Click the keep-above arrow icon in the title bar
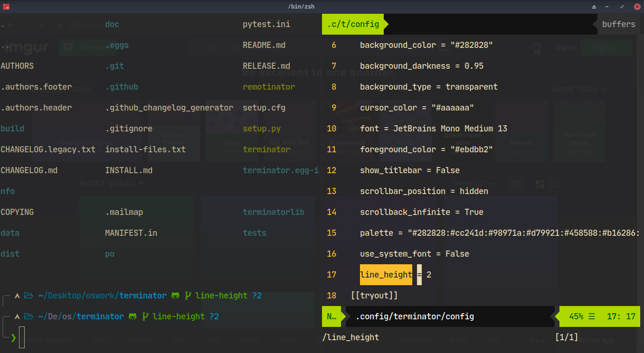Image resolution: width=644 pixels, height=353 pixels. point(594,7)
